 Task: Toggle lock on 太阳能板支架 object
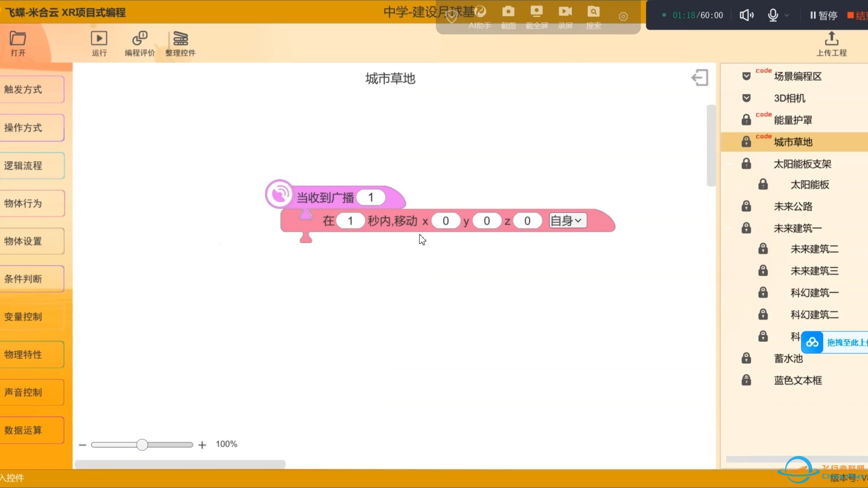click(x=746, y=164)
